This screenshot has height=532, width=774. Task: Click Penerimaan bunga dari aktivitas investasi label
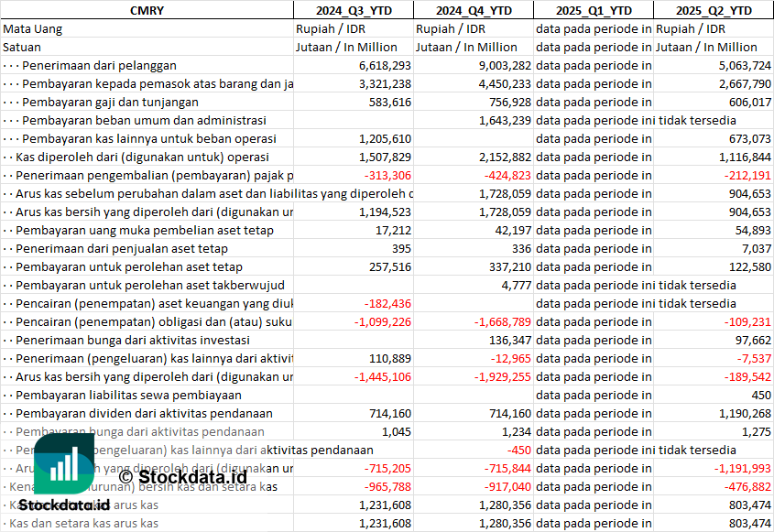click(133, 340)
